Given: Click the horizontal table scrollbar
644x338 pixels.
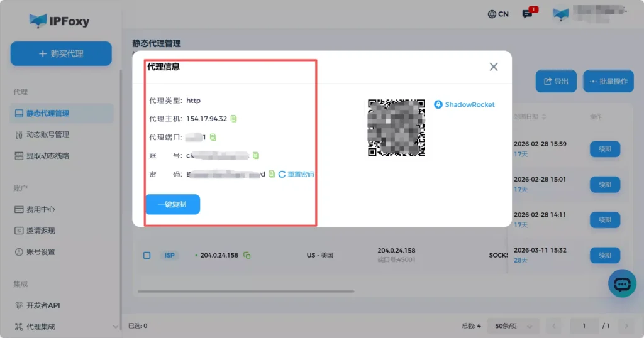Looking at the screenshot, I should 245,291.
